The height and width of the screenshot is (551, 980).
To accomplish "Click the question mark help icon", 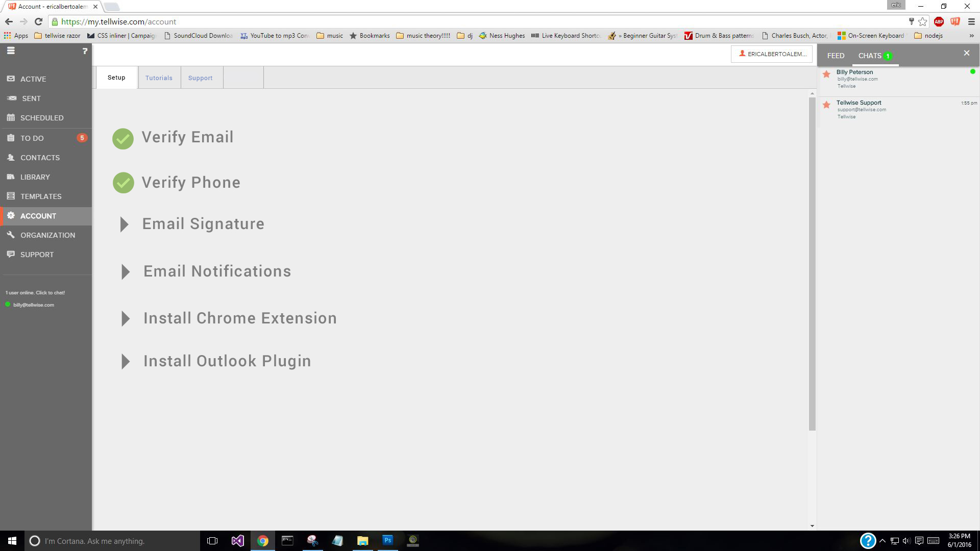I will [85, 51].
